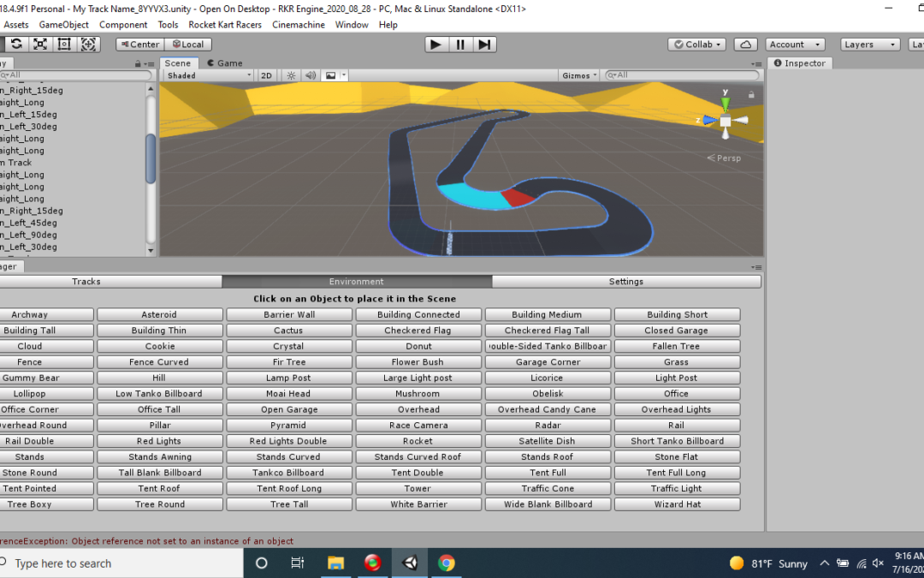Viewport: 924px width, 578px height.
Task: Select the Scale tool in toolbar
Action: tap(40, 45)
